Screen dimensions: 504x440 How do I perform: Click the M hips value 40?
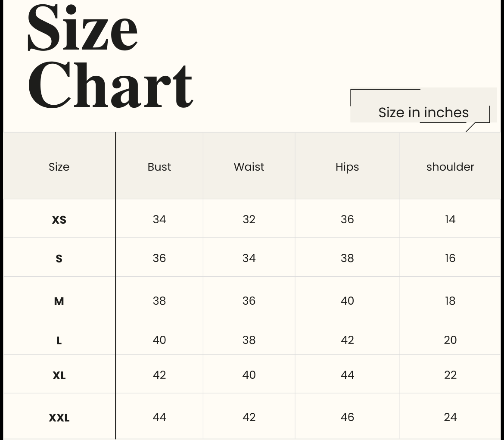tap(347, 301)
